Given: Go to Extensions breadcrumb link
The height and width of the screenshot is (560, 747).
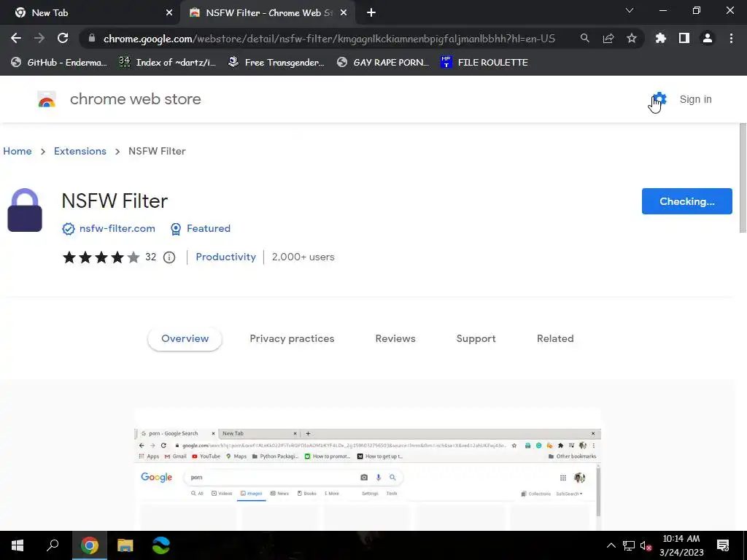Looking at the screenshot, I should [80, 151].
